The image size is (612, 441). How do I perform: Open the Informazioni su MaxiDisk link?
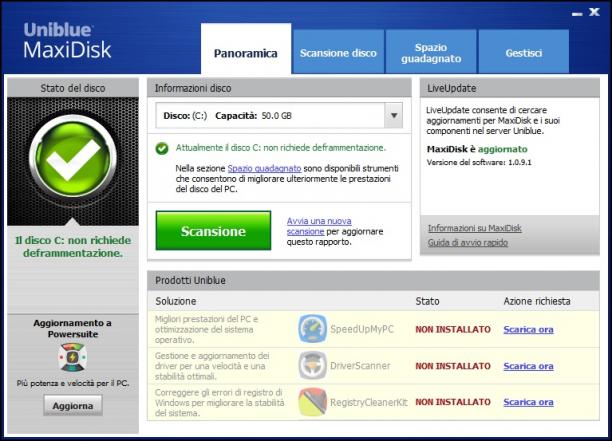[x=475, y=228]
